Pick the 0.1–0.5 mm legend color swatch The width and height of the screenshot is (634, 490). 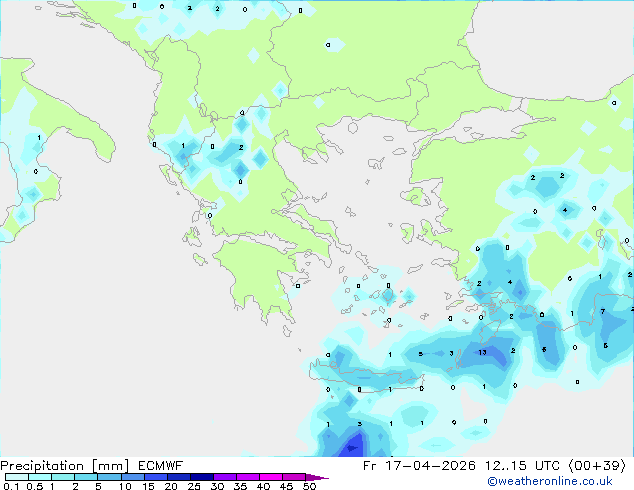(17, 477)
